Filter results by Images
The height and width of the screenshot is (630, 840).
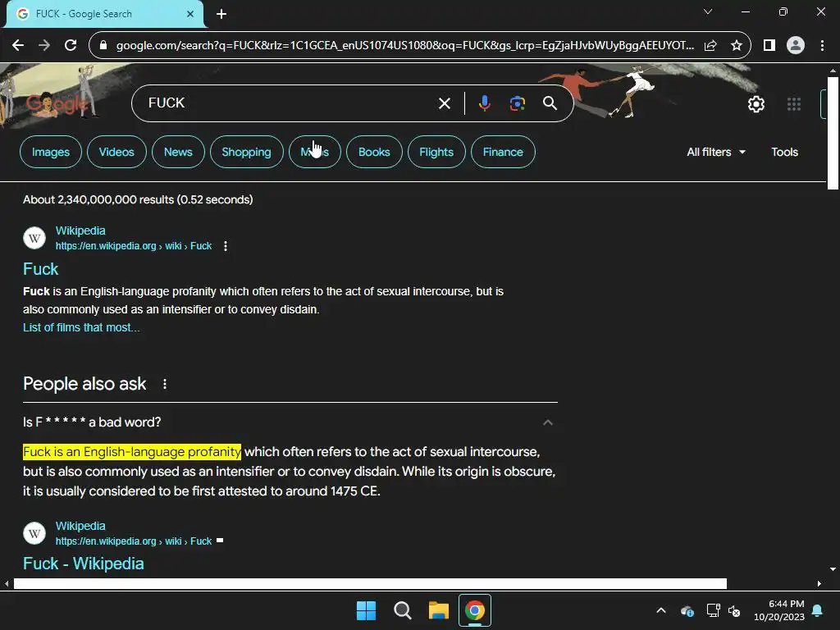[51, 152]
